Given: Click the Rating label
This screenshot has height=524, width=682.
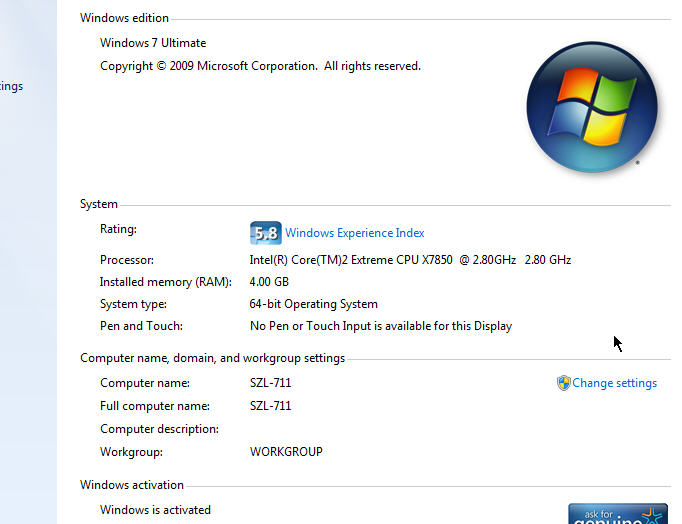Looking at the screenshot, I should tap(118, 229).
